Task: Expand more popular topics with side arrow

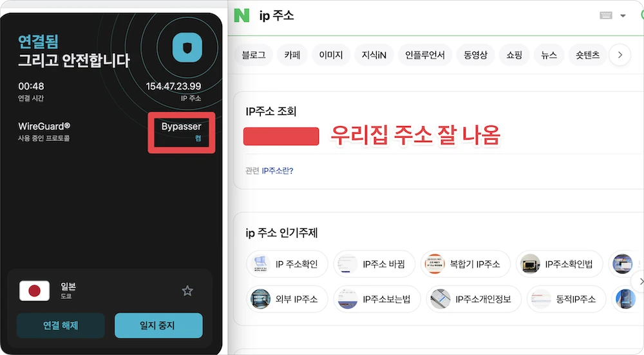Action: tap(640, 281)
